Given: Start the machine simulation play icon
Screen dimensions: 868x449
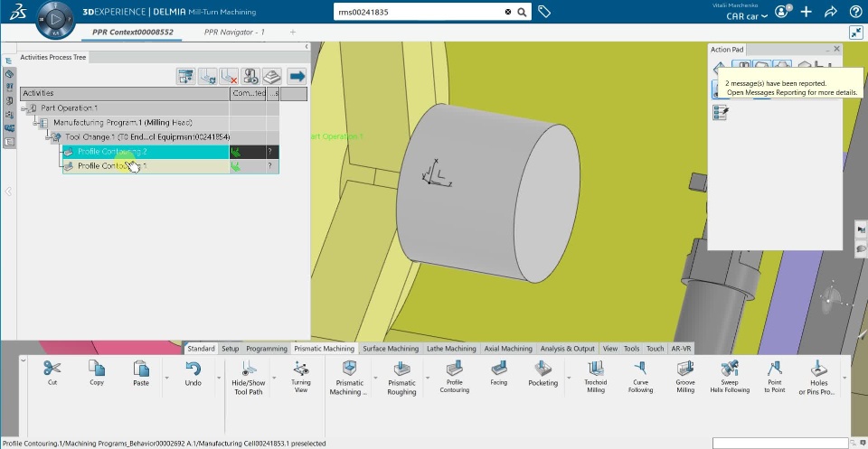Looking at the screenshot, I should coord(250,76).
